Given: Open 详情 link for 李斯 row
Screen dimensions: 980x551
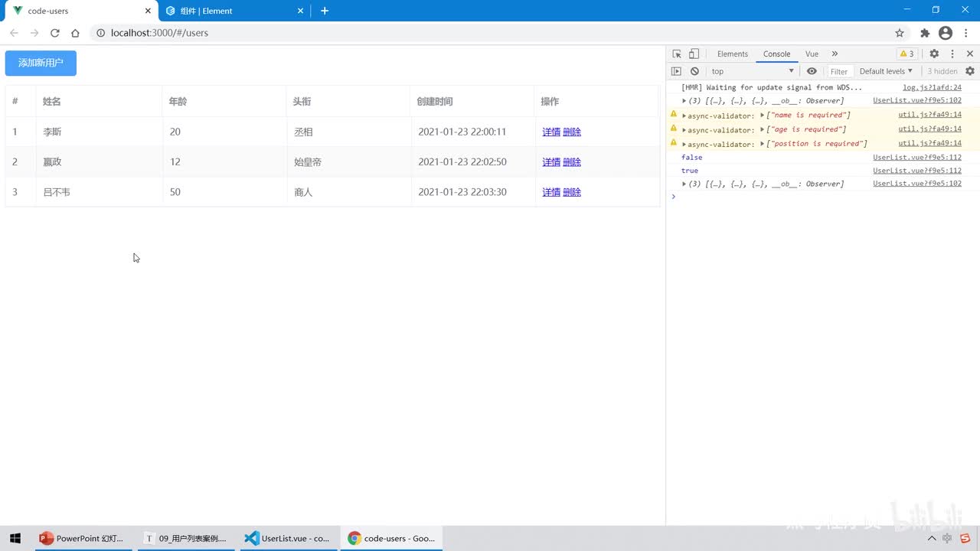Looking at the screenshot, I should (551, 132).
